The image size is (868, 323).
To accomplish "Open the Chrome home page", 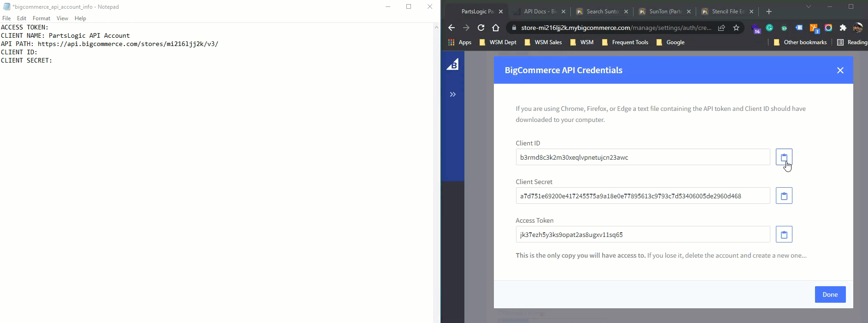I will pos(495,28).
